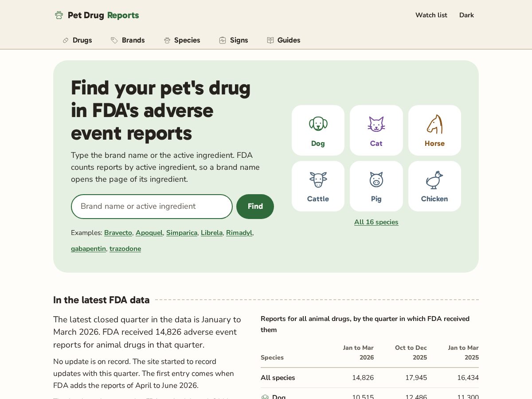
Task: Select the Pig species icon card
Action: pos(376,186)
